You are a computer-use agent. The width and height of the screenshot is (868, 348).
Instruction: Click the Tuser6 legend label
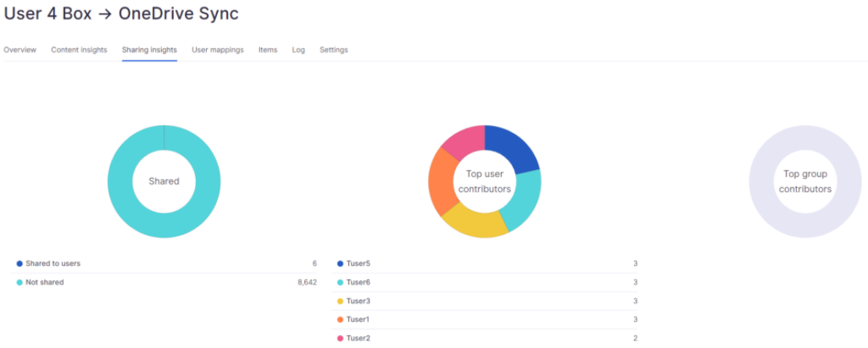click(x=359, y=283)
